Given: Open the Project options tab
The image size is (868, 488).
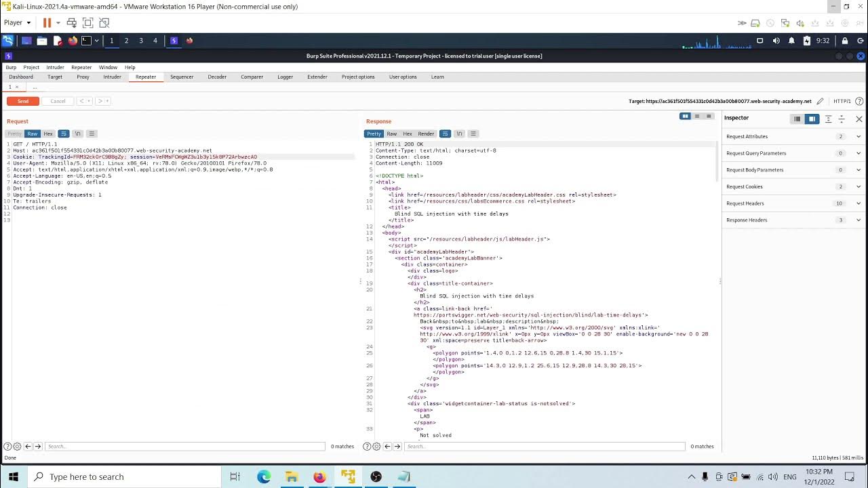Looking at the screenshot, I should pyautogui.click(x=358, y=77).
